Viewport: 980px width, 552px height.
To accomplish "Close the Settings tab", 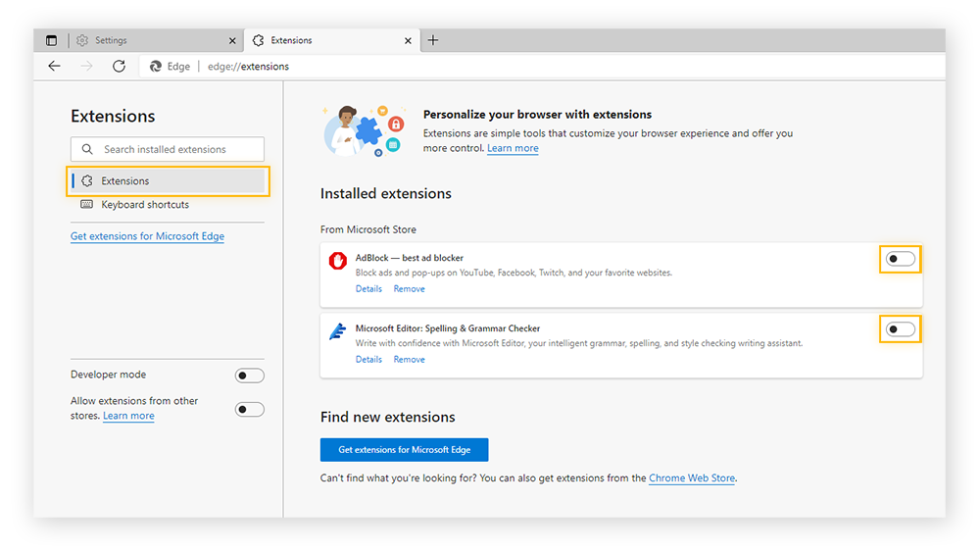I will (x=232, y=40).
